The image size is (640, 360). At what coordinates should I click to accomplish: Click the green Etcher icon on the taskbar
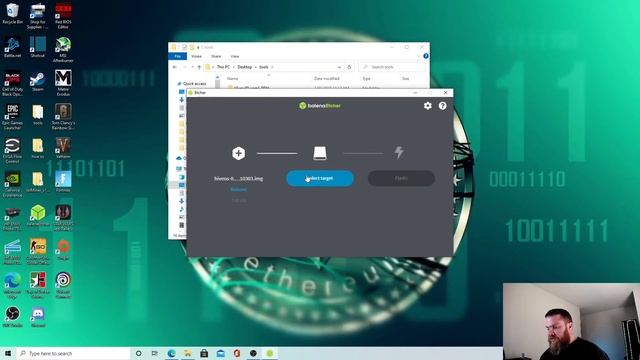270,353
